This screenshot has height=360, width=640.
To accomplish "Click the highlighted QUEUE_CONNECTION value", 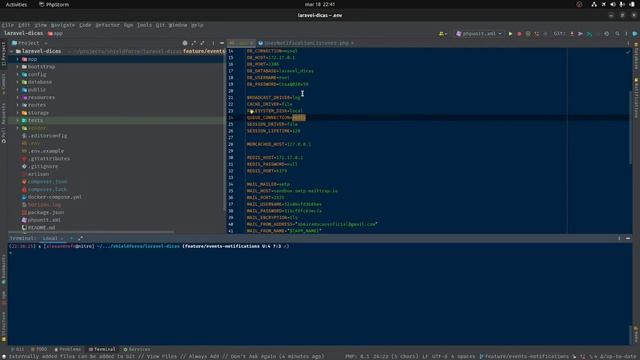I will [298, 118].
